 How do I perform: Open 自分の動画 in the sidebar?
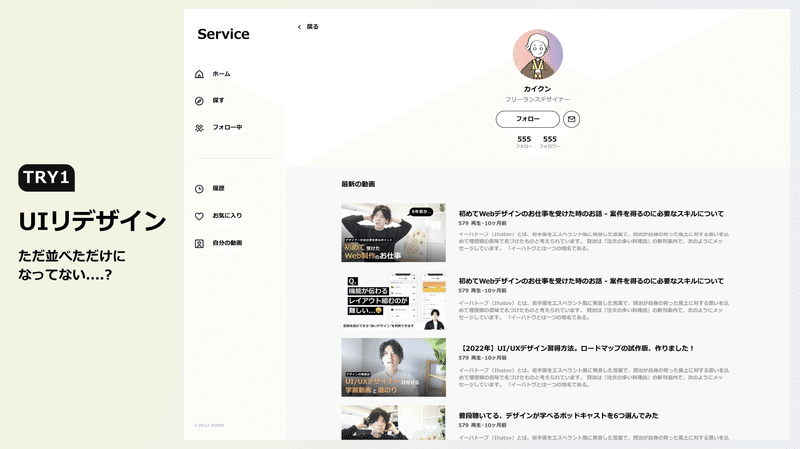(x=228, y=243)
